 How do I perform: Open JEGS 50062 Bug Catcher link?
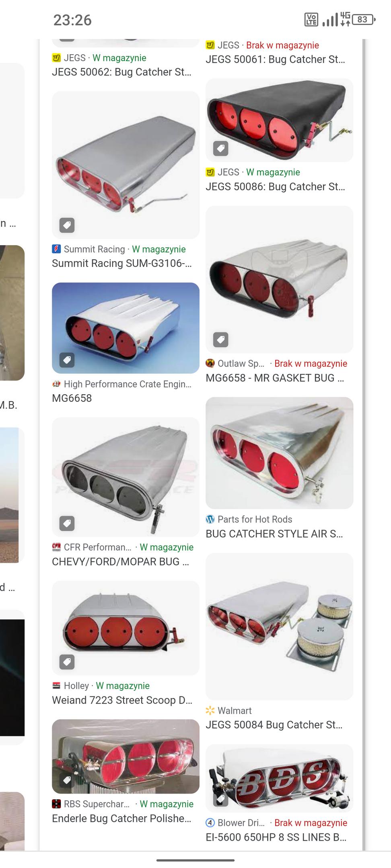coord(121,72)
